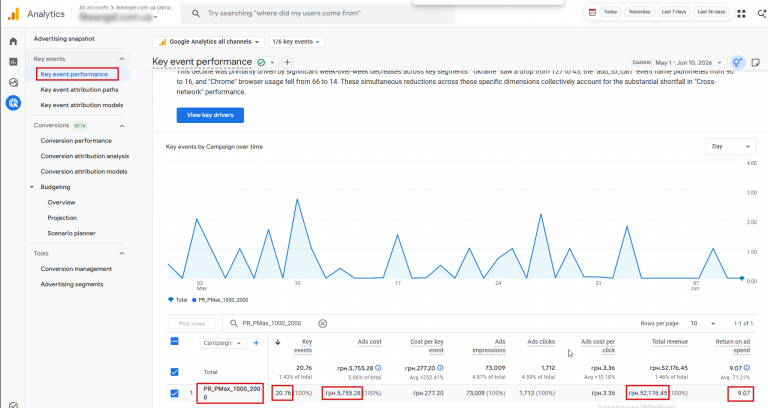Uncheck the Total row checkbox
The height and width of the screenshot is (408, 768).
[x=174, y=372]
